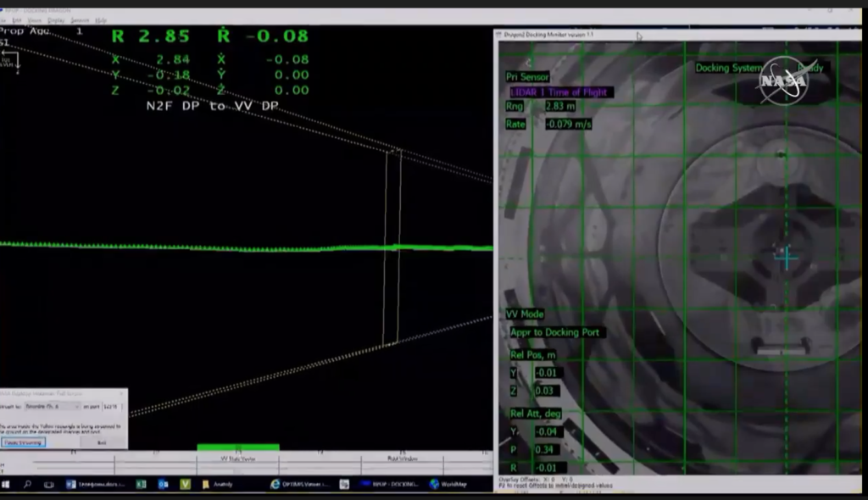This screenshot has height=500, width=868.
Task: Open the Edit menu in RPOP
Action: coord(17,20)
